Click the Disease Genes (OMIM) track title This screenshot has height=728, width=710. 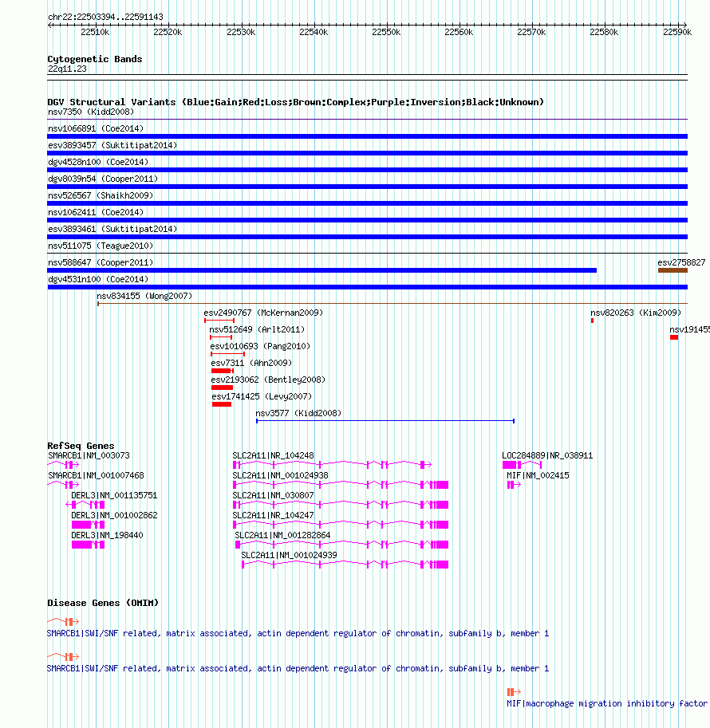[x=103, y=603]
